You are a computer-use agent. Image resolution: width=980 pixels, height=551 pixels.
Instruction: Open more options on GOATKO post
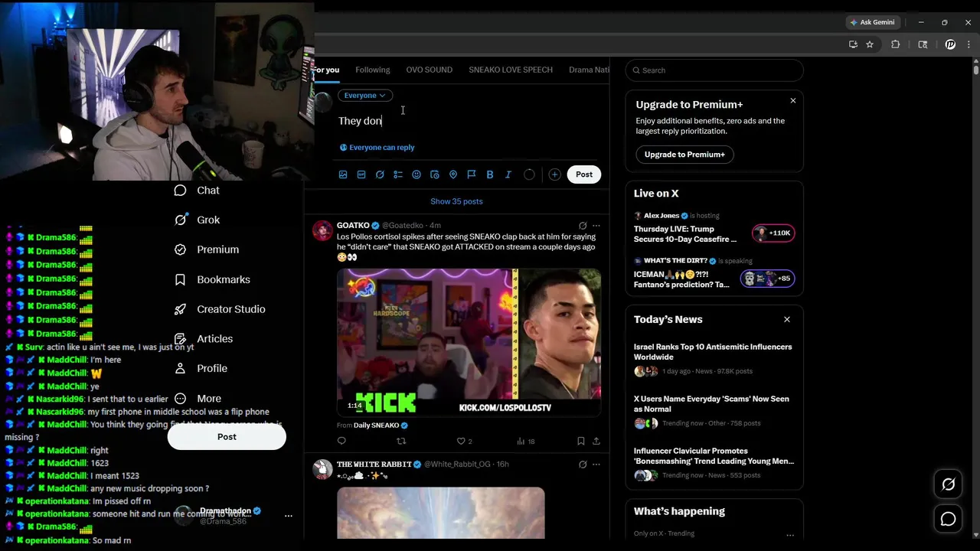click(x=596, y=226)
